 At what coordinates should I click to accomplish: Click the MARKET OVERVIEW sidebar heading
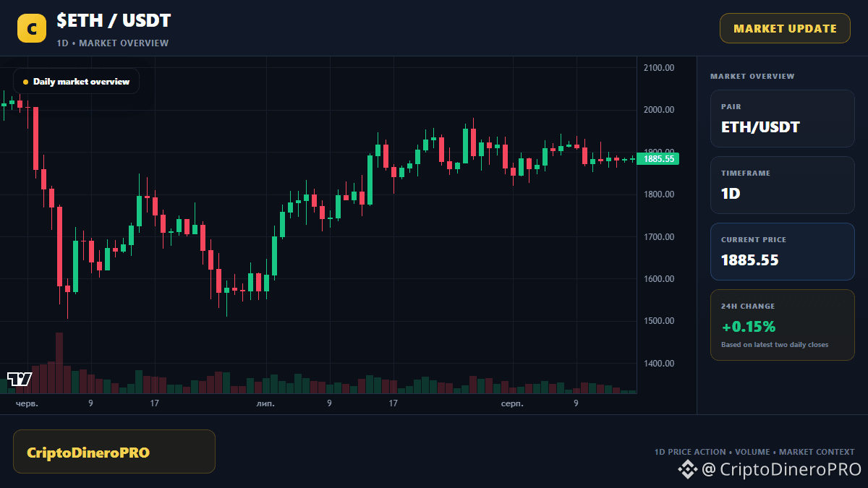click(x=752, y=76)
